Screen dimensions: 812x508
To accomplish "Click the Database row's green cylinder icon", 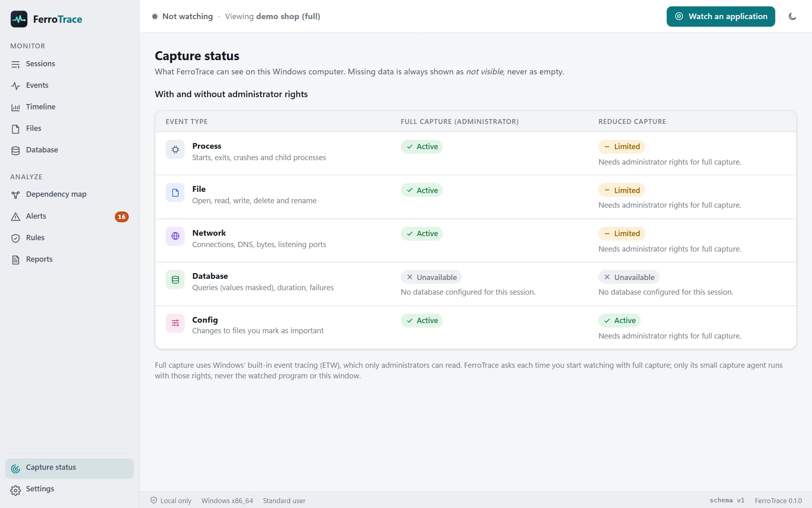I will (175, 280).
